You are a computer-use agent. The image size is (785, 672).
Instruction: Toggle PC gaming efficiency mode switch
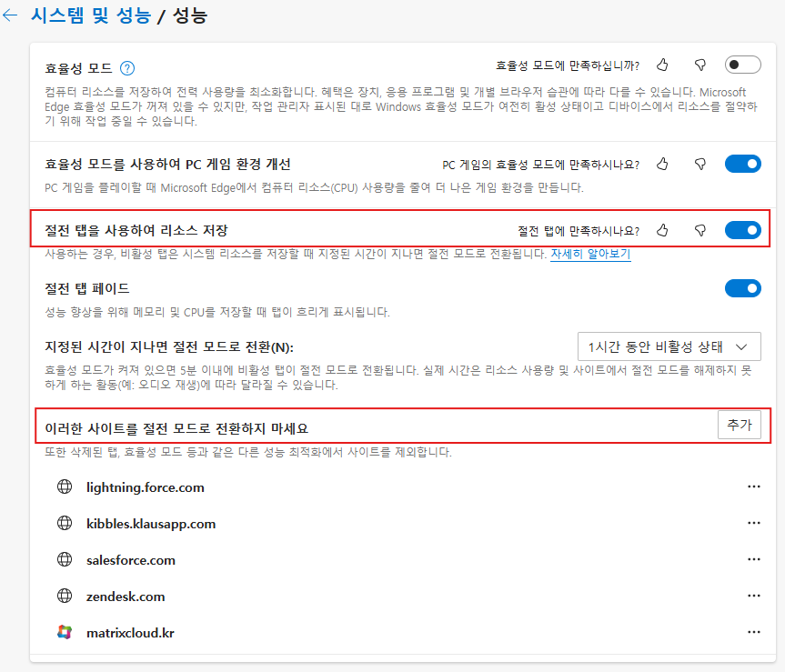point(742,165)
